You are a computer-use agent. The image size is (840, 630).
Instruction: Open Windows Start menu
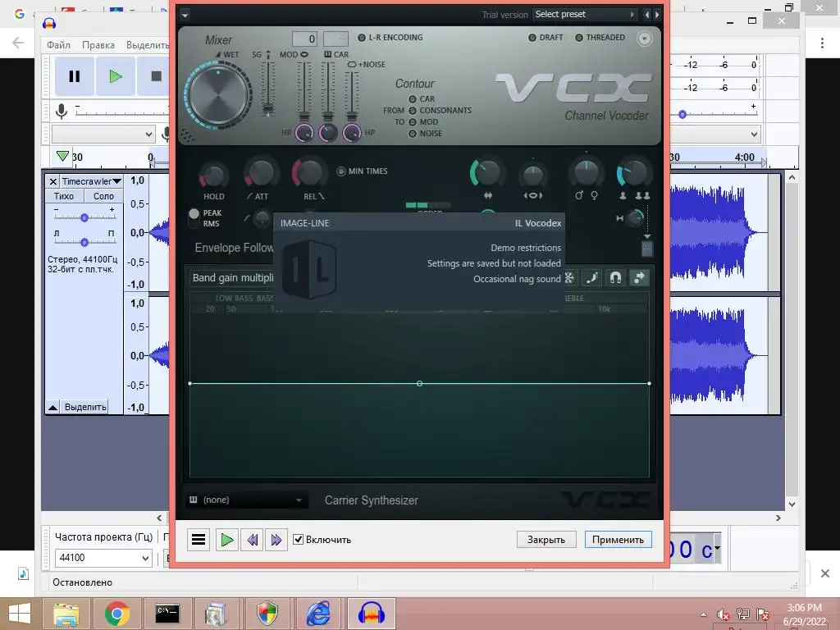point(20,613)
